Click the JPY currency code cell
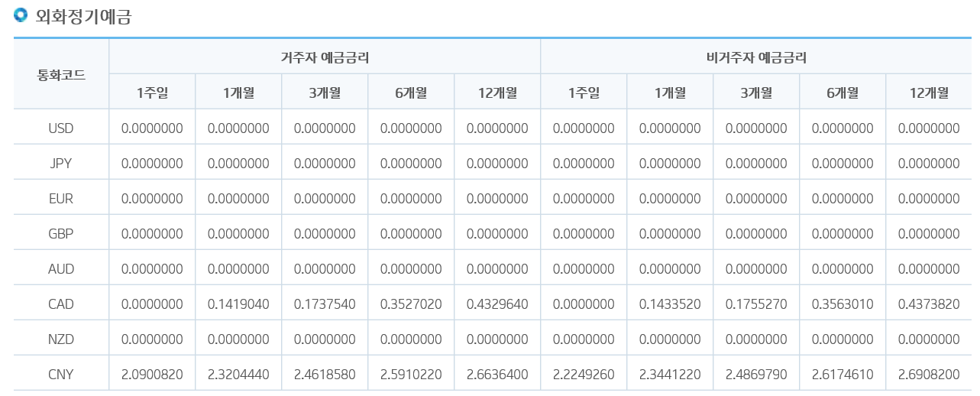 pyautogui.click(x=61, y=163)
